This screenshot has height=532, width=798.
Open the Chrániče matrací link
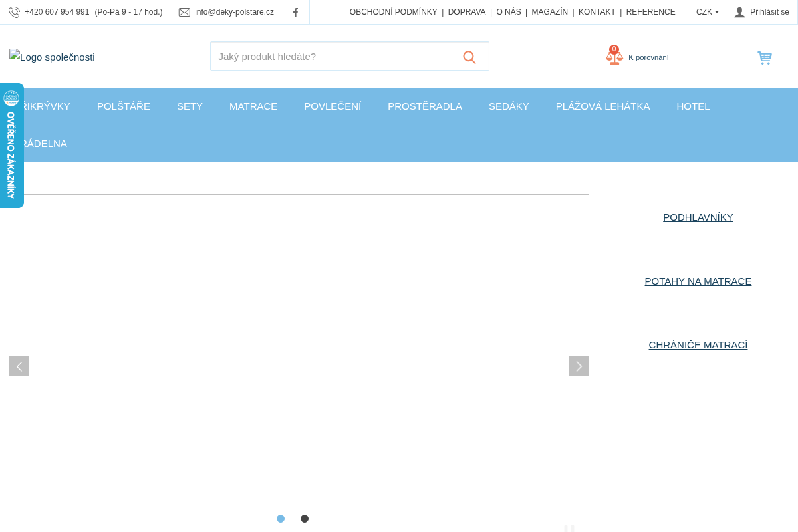point(698,345)
